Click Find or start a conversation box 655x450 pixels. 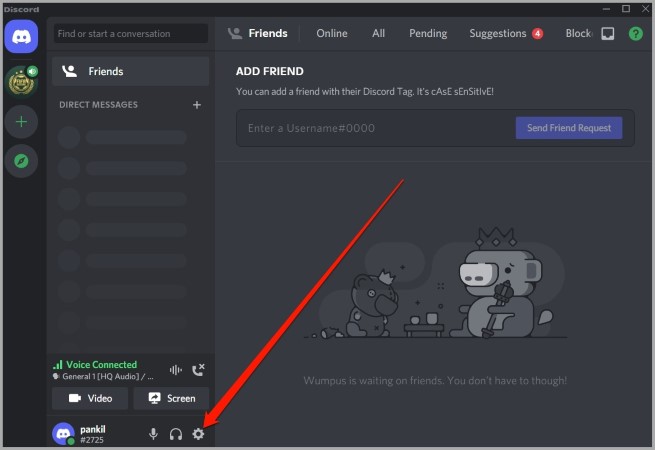pyautogui.click(x=131, y=33)
